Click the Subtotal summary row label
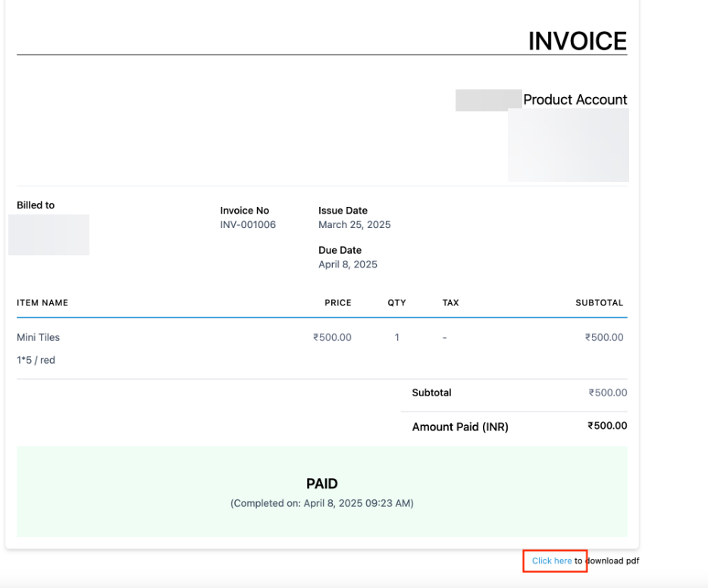The height and width of the screenshot is (588, 708). click(431, 393)
